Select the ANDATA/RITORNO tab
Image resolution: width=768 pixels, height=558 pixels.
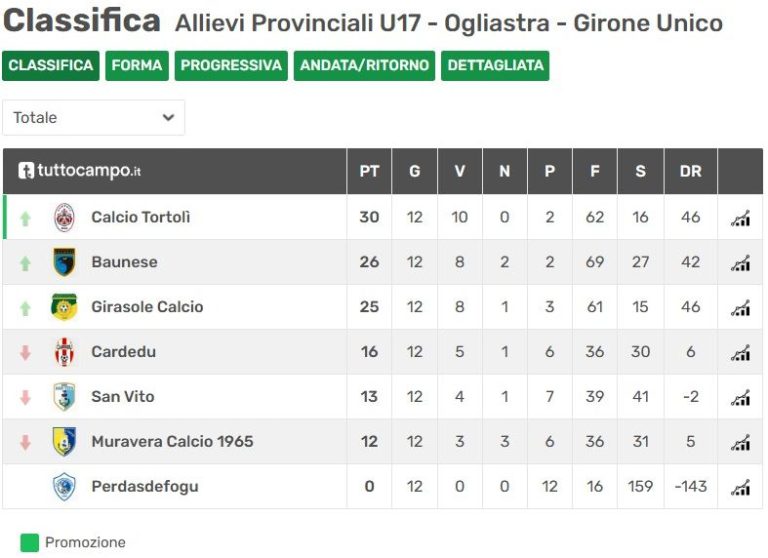click(364, 65)
